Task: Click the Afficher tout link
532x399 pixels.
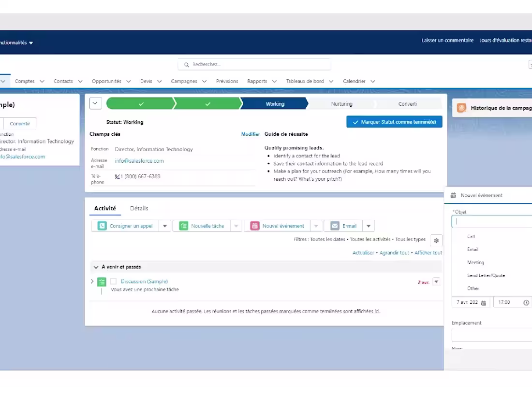Action: pos(428,253)
